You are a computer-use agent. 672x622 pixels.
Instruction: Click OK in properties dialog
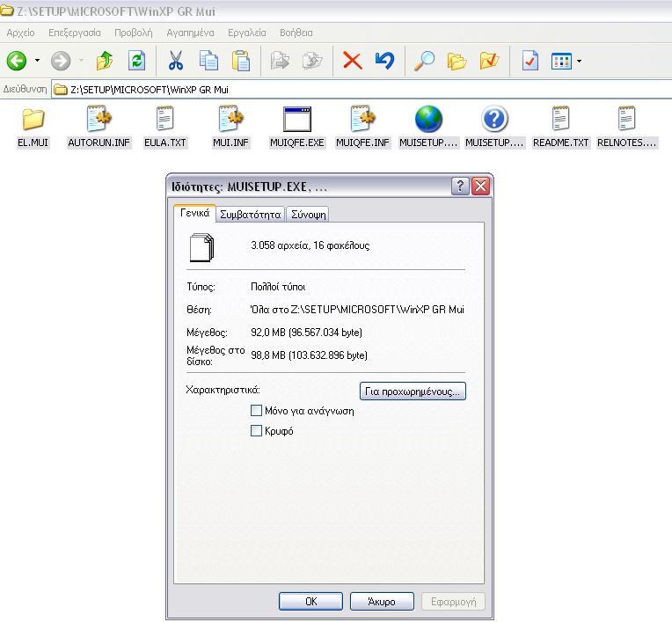click(310, 602)
